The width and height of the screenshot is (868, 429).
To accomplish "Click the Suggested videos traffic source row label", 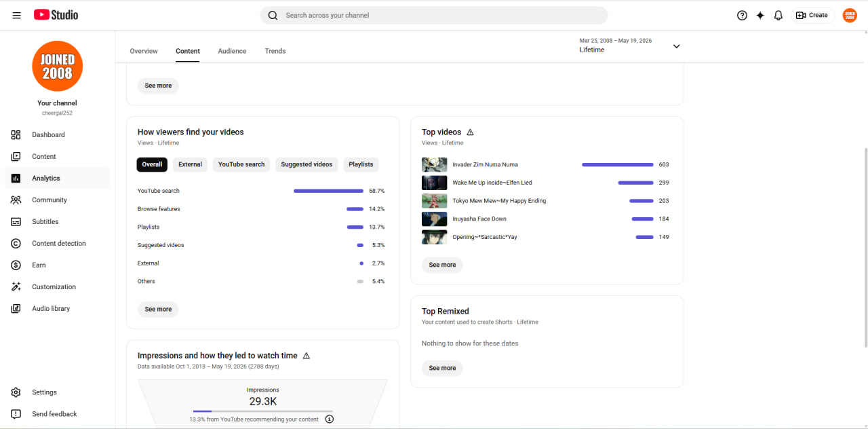I will coord(161,245).
